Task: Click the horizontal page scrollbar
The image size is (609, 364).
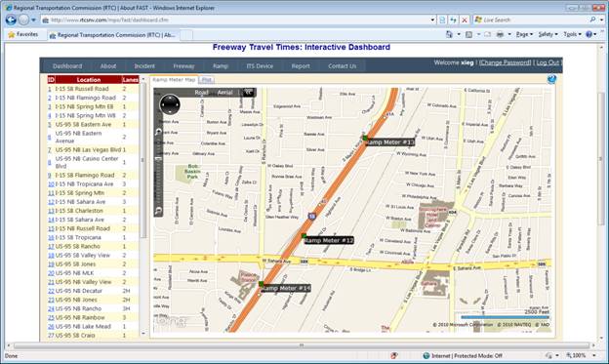Action: (x=302, y=345)
